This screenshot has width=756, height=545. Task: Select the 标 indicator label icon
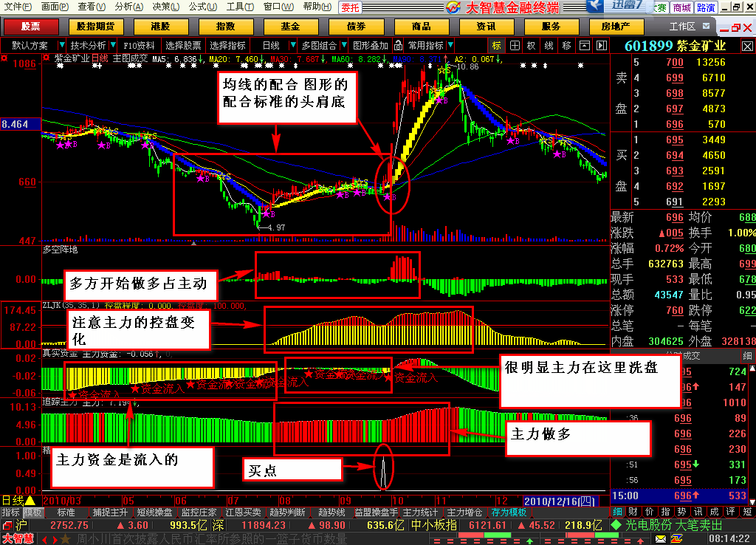495,45
